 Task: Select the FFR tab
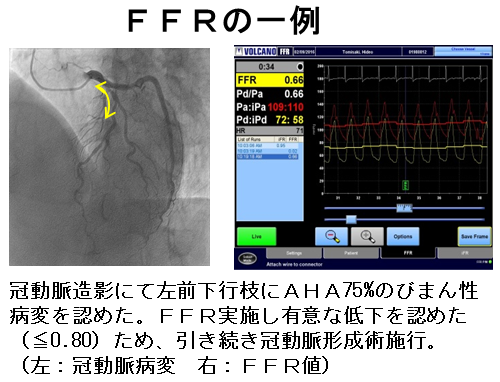(408, 253)
